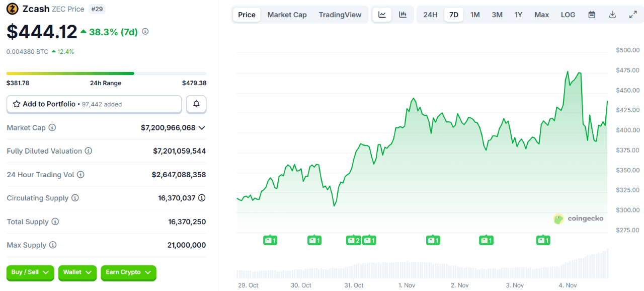Click the 24h Range price bar
Viewport: 644px width, 291px height.
pos(106,73)
